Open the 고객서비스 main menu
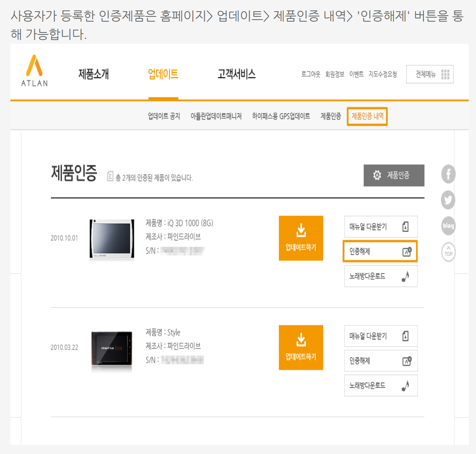This screenshot has width=476, height=454. coord(236,74)
